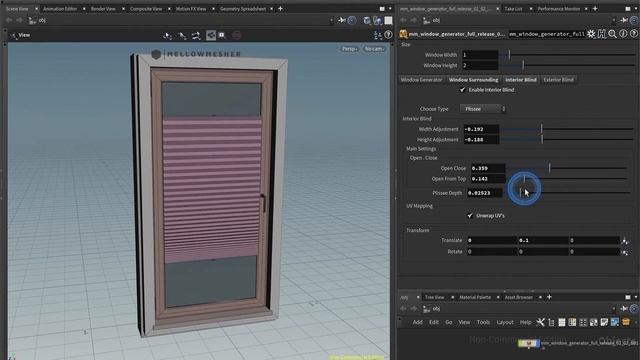Open parameter pane help question mark icon

633,34
